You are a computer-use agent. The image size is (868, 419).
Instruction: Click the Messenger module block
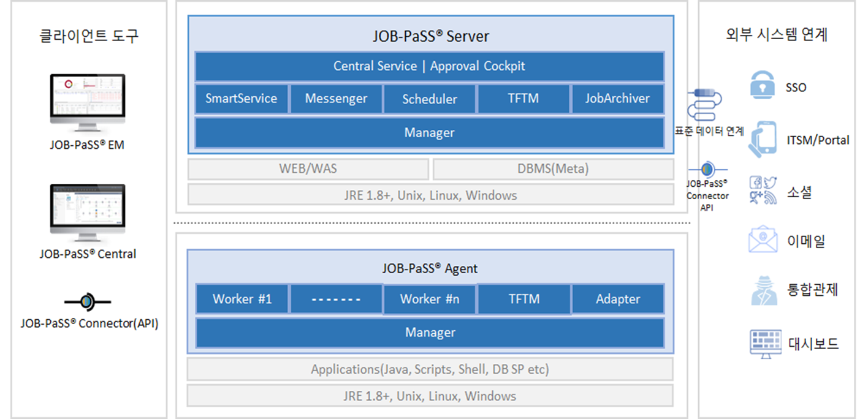tap(336, 99)
